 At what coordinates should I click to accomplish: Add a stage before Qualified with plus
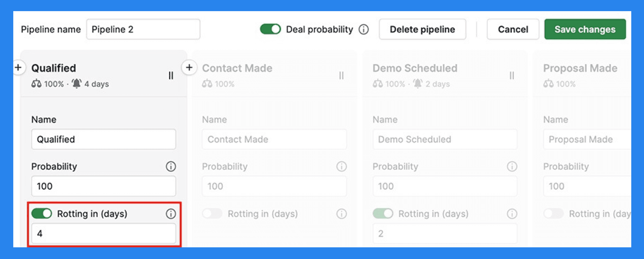click(18, 67)
